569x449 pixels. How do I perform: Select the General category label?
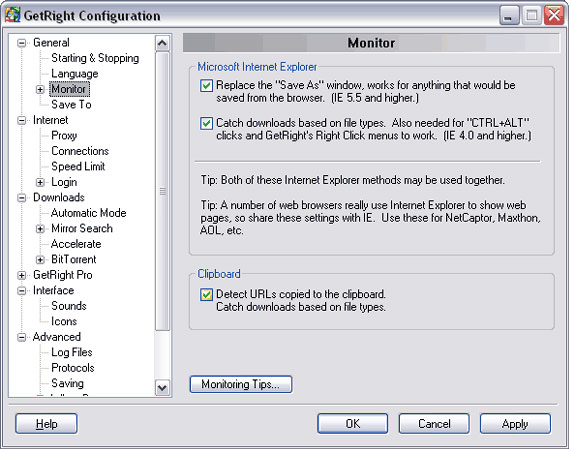tap(51, 43)
